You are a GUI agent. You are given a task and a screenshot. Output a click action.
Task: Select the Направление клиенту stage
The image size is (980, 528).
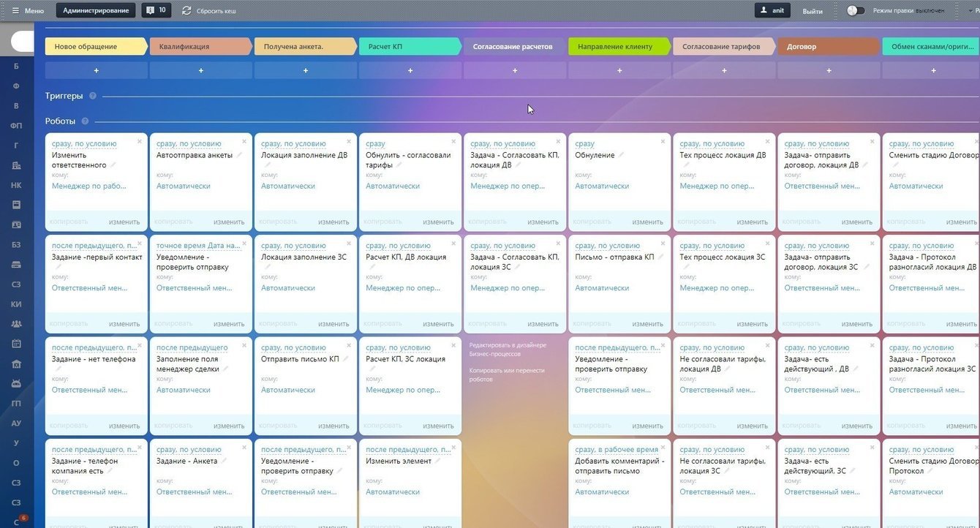pyautogui.click(x=619, y=46)
